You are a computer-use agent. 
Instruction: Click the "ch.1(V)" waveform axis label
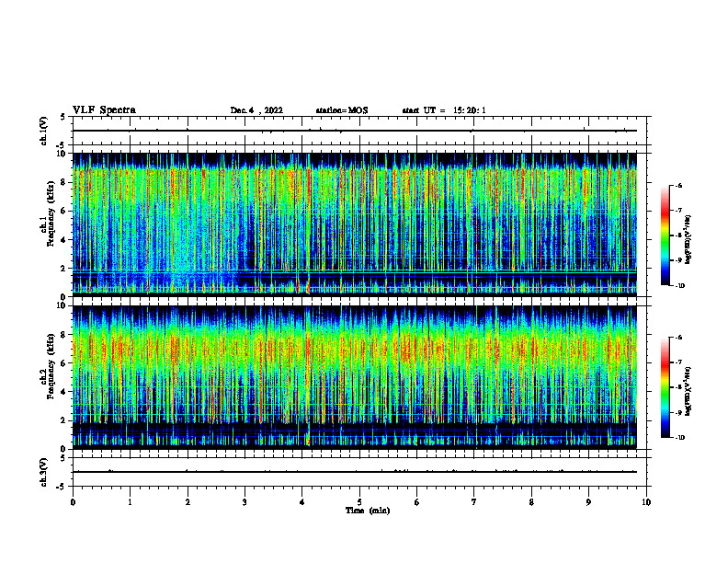[x=44, y=131]
